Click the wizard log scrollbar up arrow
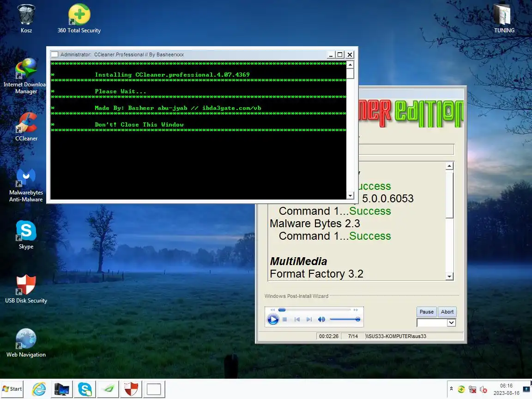This screenshot has height=399, width=532. coord(449,166)
